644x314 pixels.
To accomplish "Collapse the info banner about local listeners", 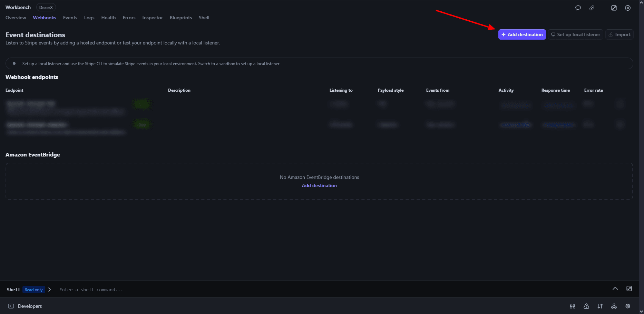I will 14,63.
